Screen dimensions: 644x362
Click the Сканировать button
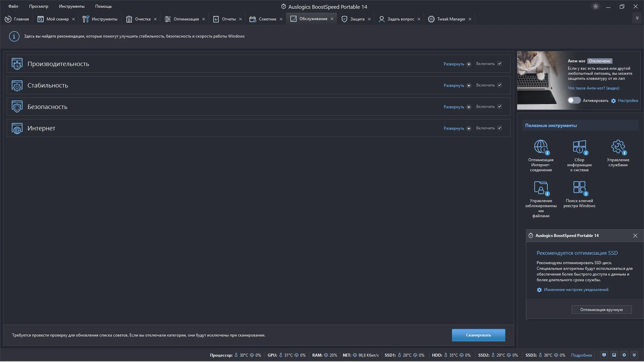click(478, 335)
